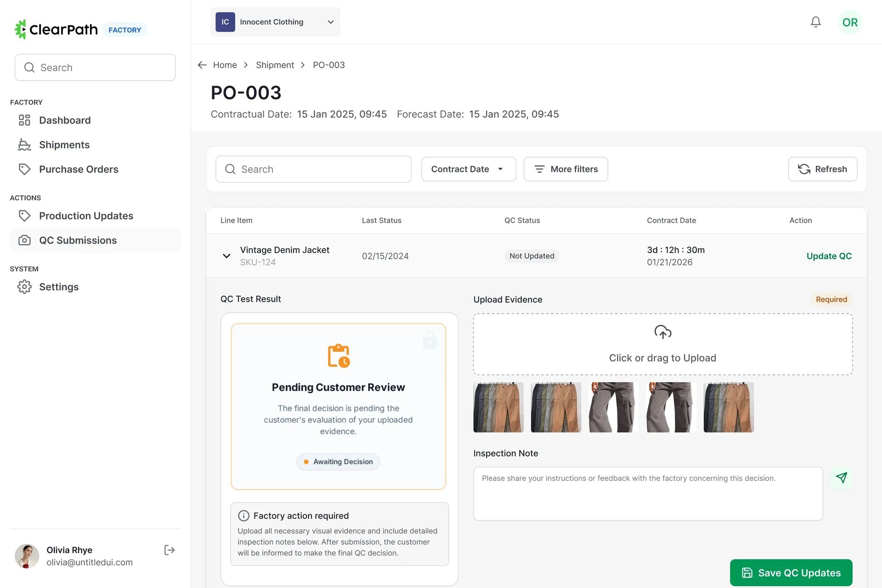Click the Production Updates tag icon

click(x=24, y=216)
